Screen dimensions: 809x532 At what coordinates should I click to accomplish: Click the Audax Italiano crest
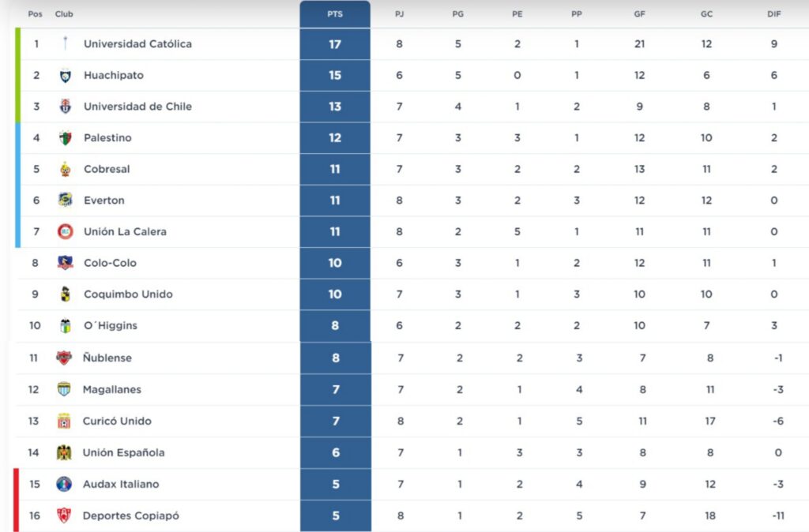(x=64, y=484)
